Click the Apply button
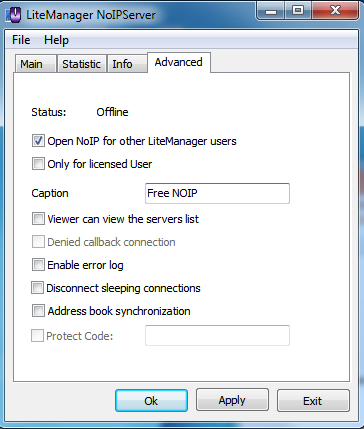Screen dimensions: 364x429 click(x=232, y=400)
